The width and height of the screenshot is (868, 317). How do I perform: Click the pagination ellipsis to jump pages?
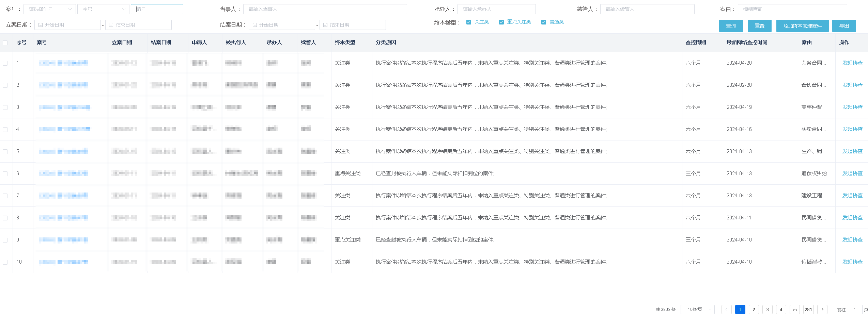(x=795, y=310)
